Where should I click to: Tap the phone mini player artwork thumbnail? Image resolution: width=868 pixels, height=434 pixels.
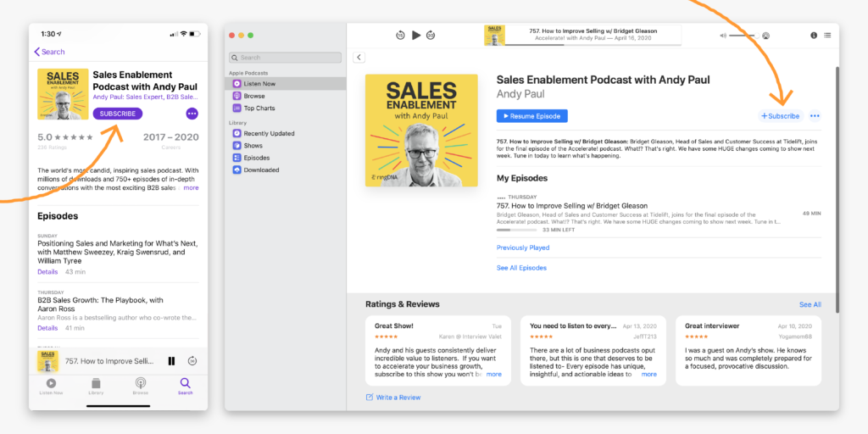48,361
